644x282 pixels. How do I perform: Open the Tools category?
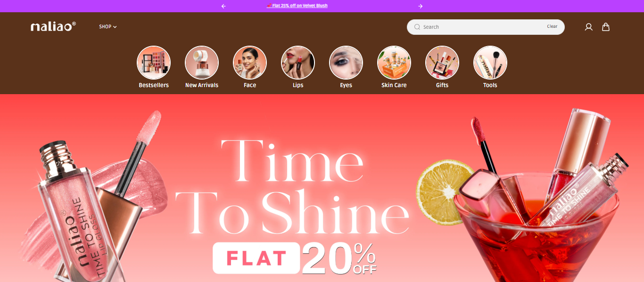tap(490, 62)
